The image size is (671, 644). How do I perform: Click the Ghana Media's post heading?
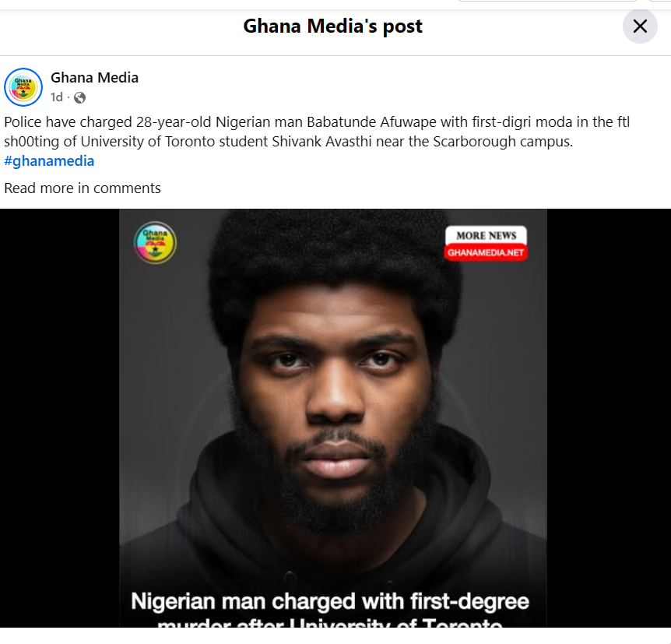pos(332,26)
